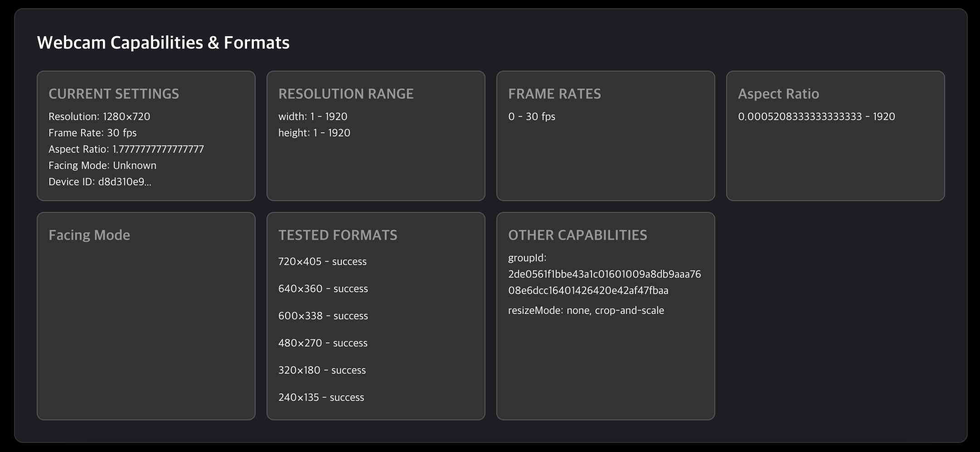This screenshot has height=452, width=980.
Task: Click the Facing Mode: Unknown line
Action: pyautogui.click(x=102, y=165)
